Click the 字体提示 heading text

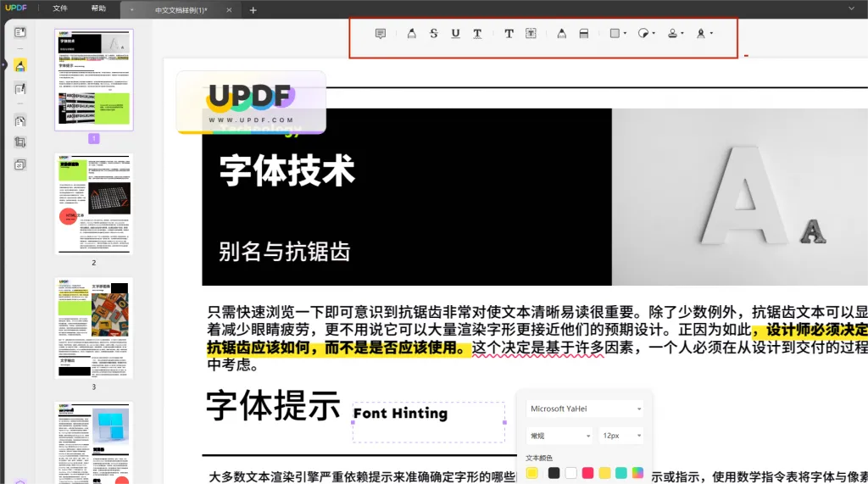(273, 406)
